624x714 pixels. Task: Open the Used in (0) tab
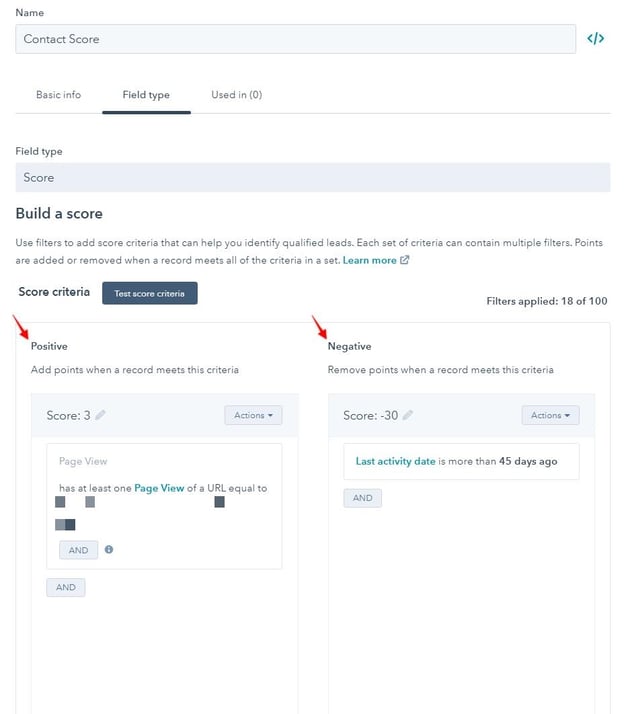236,95
